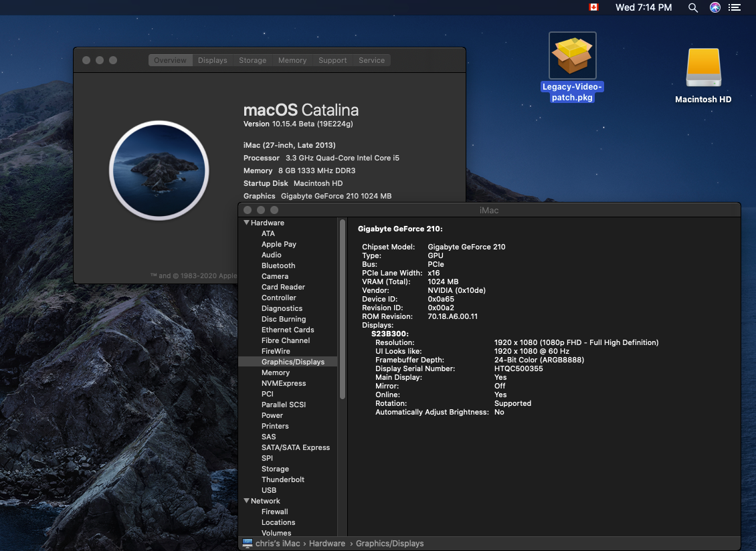Choose Thunderbolt from the sidebar list

pos(283,479)
